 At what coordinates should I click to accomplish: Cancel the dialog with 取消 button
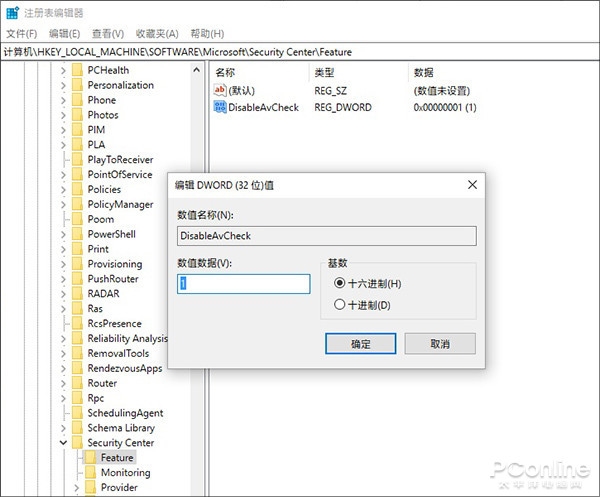point(440,344)
